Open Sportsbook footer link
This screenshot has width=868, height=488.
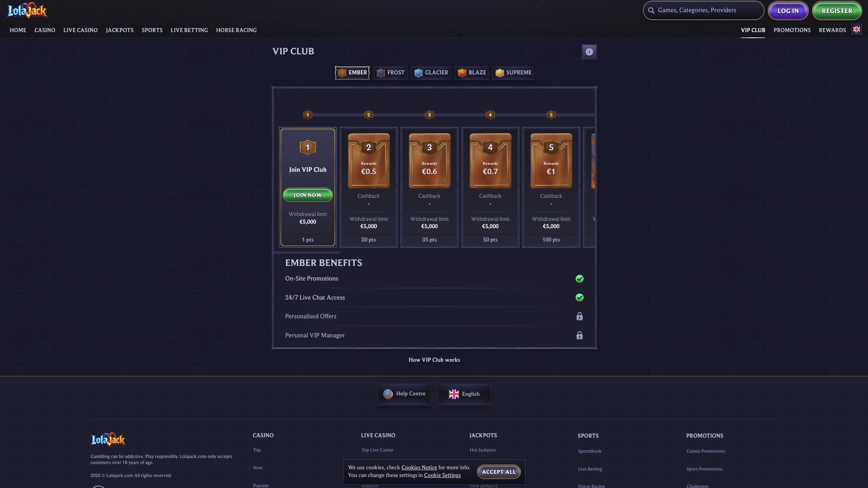(x=590, y=451)
